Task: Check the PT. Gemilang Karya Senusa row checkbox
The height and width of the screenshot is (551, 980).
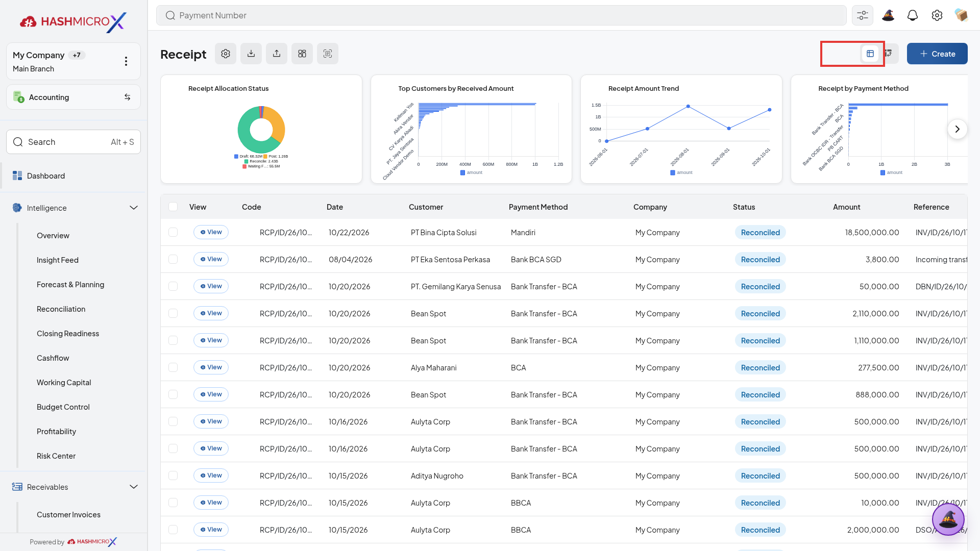Action: tap(173, 286)
